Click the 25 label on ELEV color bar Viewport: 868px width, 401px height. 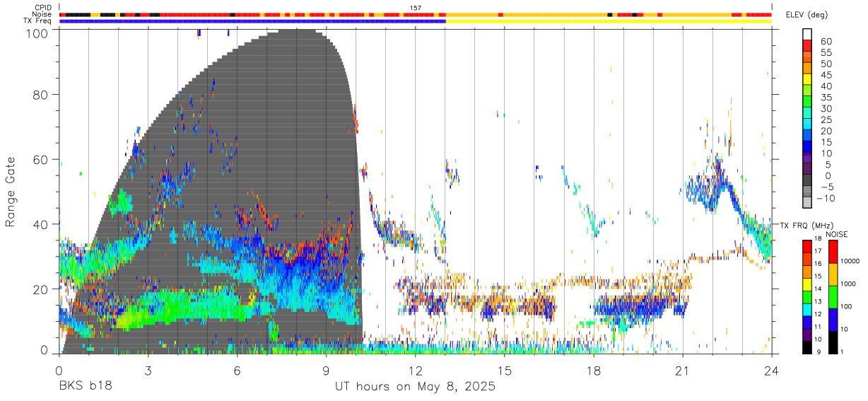pyautogui.click(x=826, y=120)
